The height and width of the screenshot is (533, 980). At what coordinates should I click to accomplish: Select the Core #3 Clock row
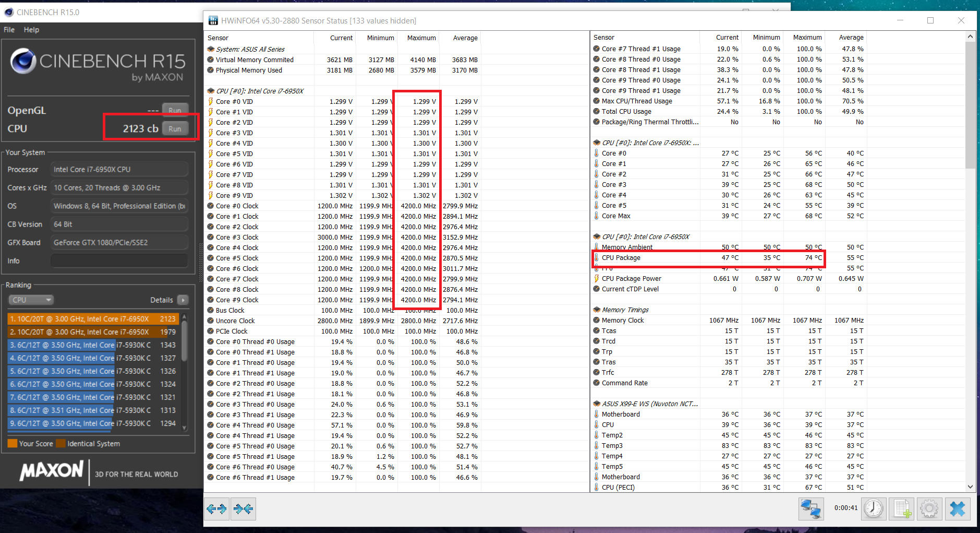click(x=343, y=237)
